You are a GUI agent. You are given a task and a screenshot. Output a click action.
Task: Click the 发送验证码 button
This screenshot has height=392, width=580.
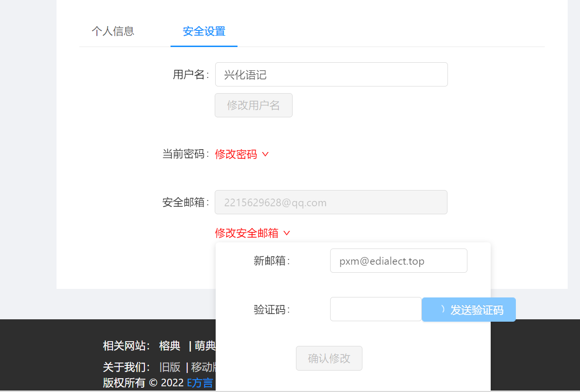click(469, 310)
